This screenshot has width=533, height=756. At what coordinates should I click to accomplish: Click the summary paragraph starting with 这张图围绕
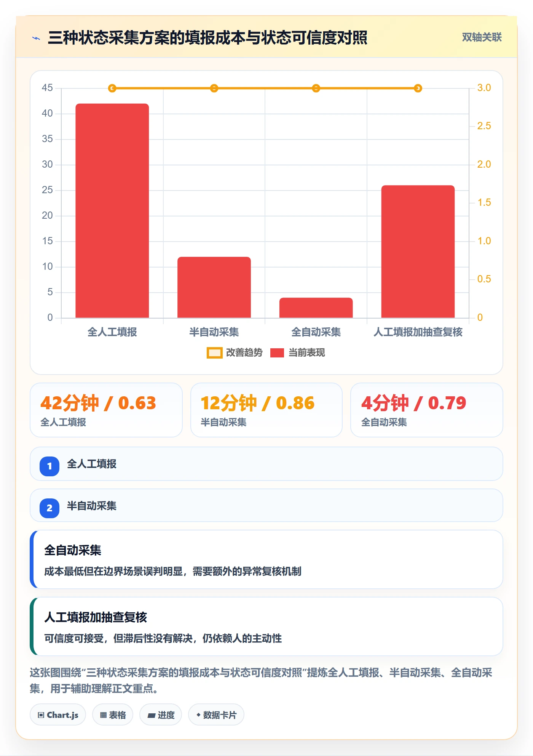tap(261, 681)
